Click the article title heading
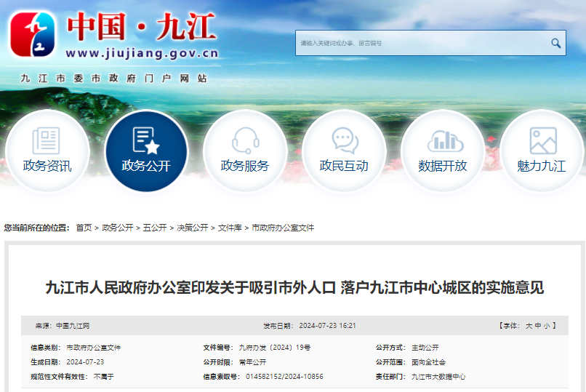The width and height of the screenshot is (586, 392). [x=294, y=287]
